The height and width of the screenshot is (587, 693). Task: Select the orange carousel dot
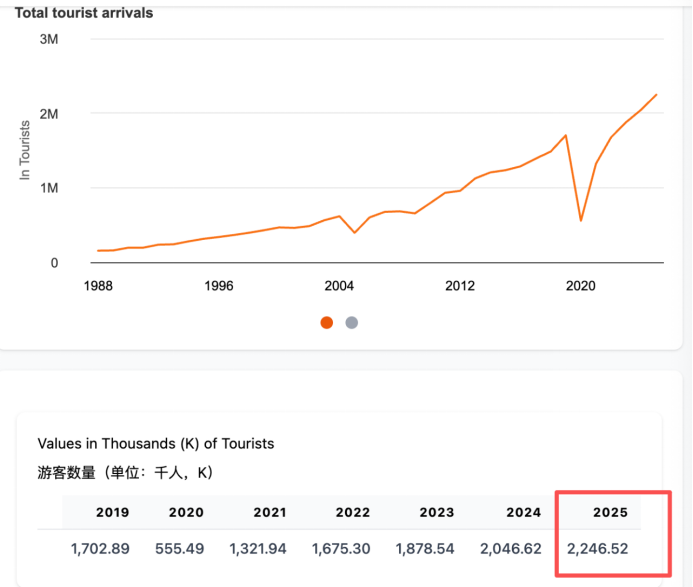(327, 323)
